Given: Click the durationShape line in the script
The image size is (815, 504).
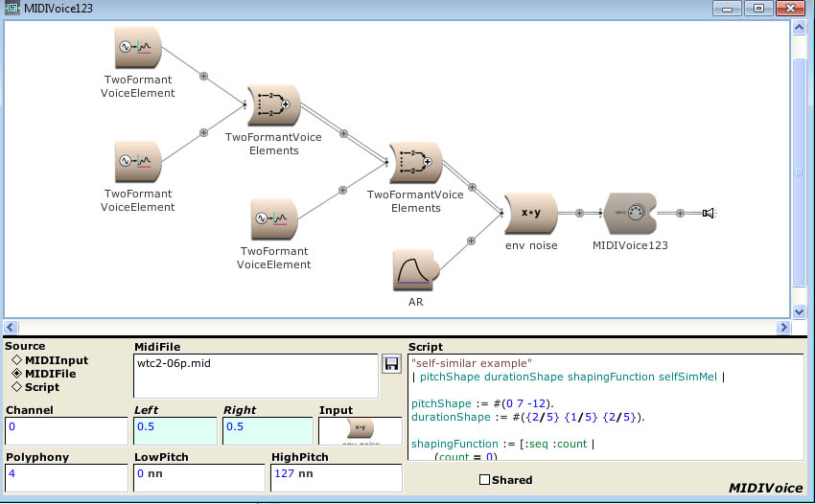Looking at the screenshot, I should click(x=527, y=417).
